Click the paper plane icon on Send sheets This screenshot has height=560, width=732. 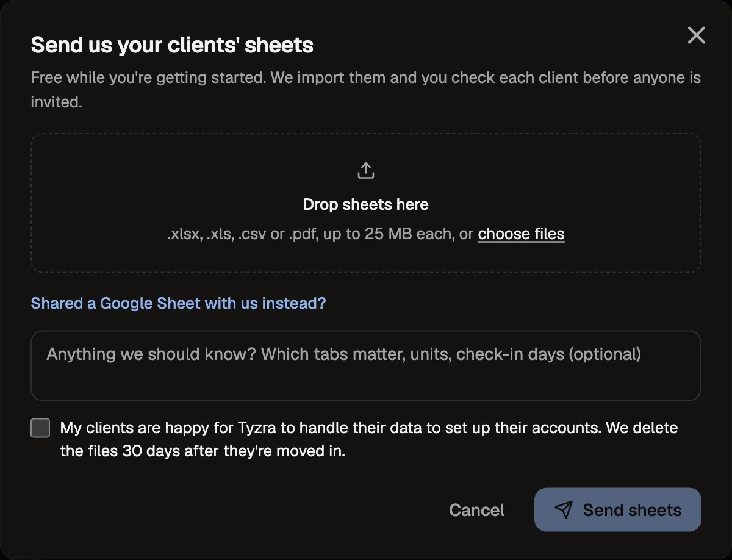pos(564,510)
